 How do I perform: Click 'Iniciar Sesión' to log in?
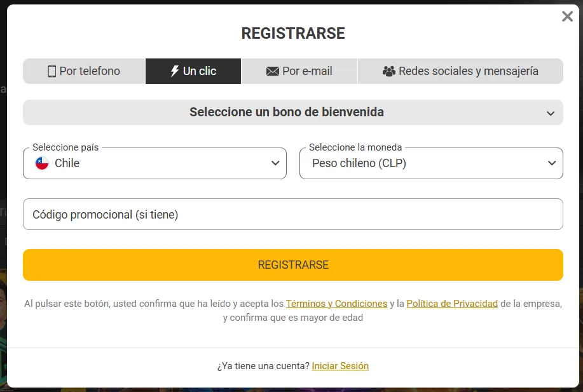click(340, 365)
